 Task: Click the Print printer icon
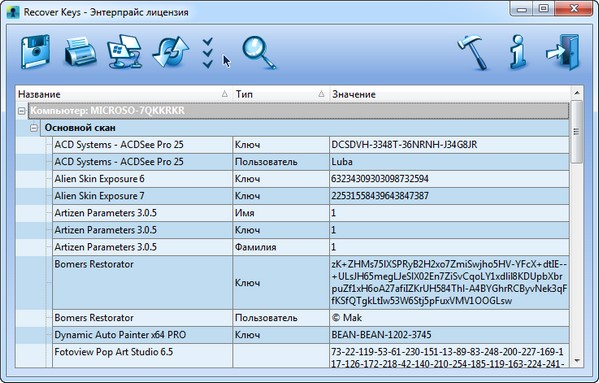point(80,52)
